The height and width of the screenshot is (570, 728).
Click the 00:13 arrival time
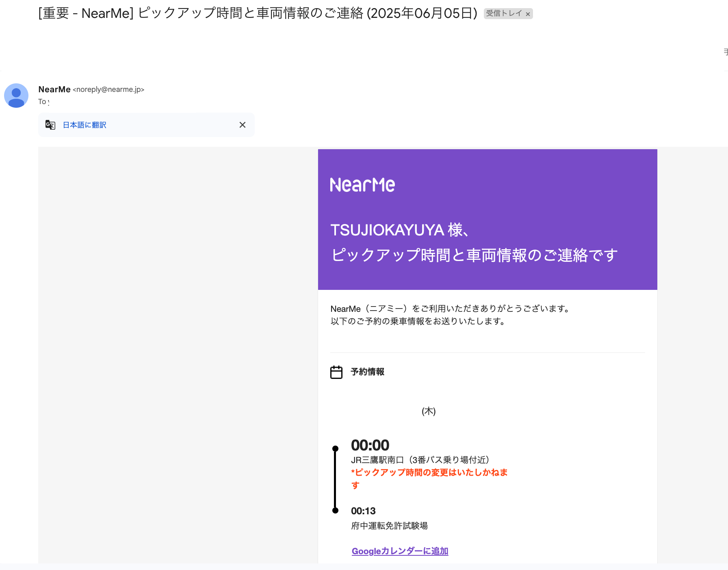[363, 511]
